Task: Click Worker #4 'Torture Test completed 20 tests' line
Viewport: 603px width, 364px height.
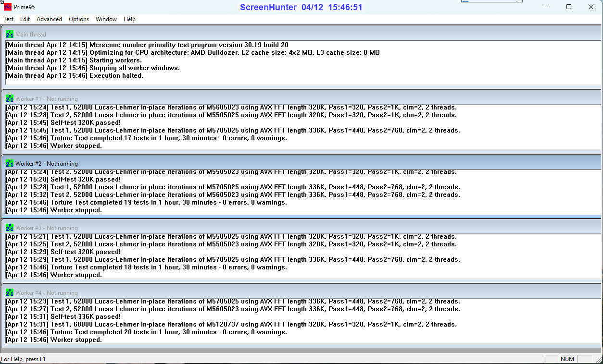Action: [146, 332]
